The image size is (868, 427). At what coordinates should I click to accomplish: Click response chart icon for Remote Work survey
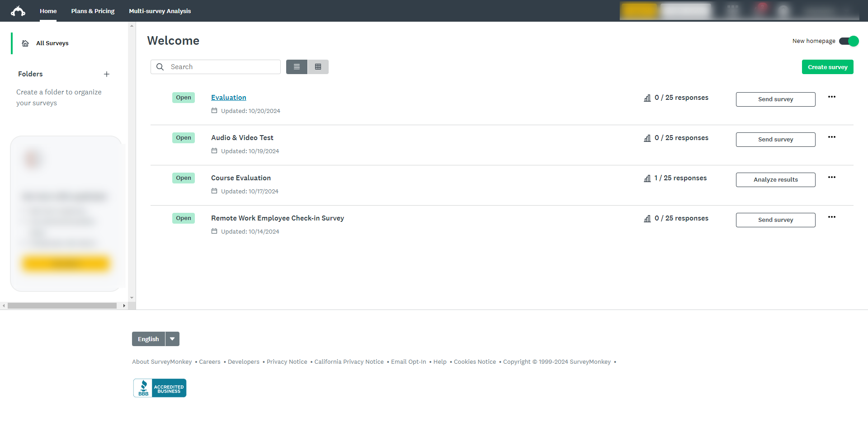[647, 219]
